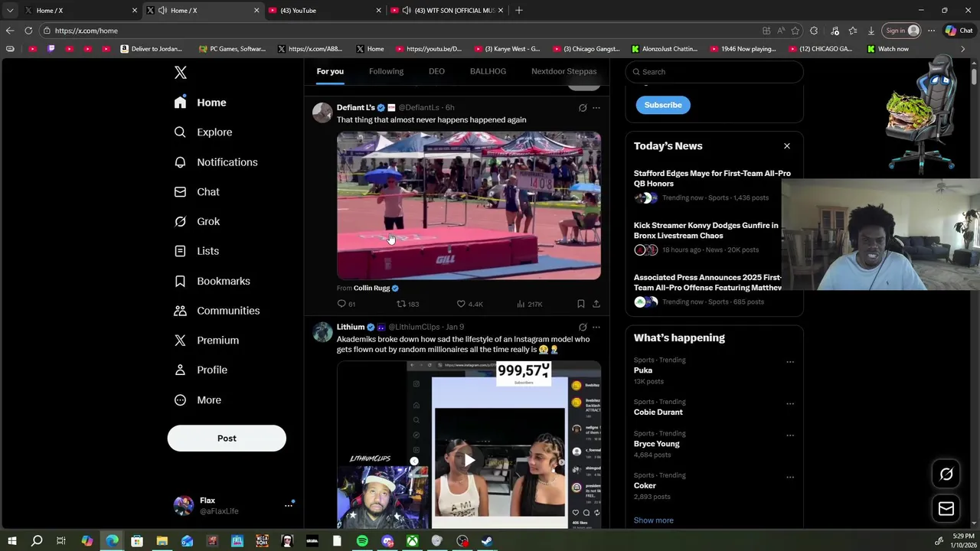The image size is (980, 551).
Task: Open Steam from the taskbar
Action: tap(488, 542)
